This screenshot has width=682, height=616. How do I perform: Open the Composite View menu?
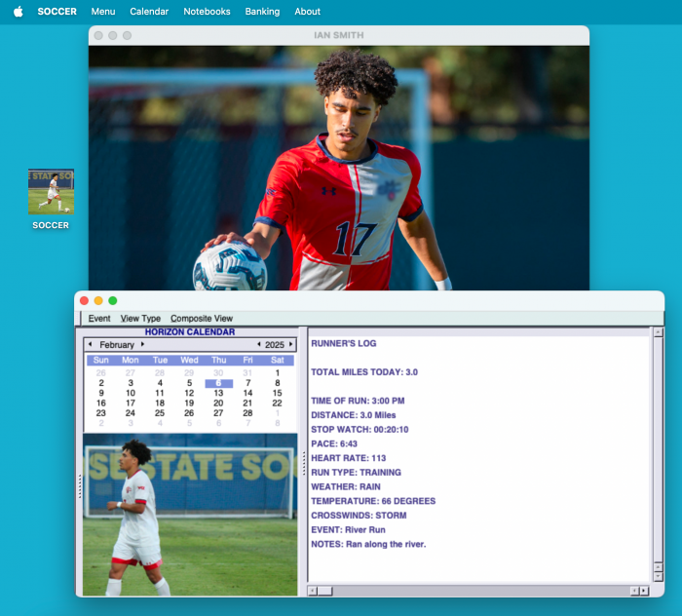202,318
